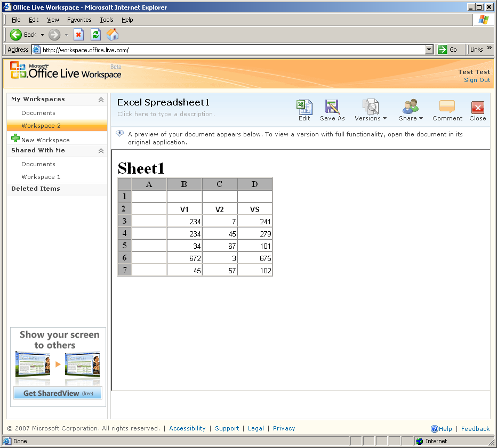Click the info icon beside preview notice

pos(119,134)
